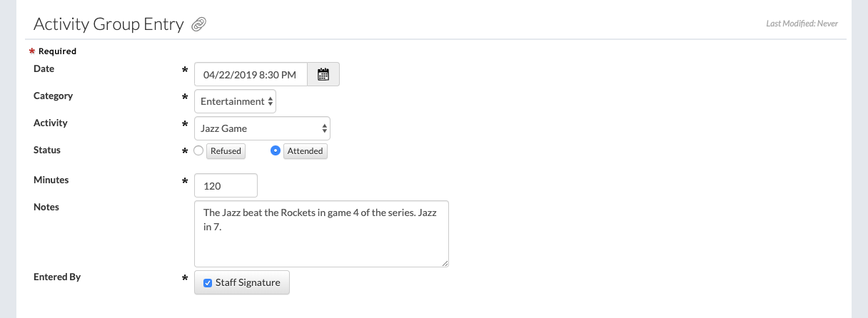Open the Activity dropdown showing Jazz Game
Image resolution: width=868 pixels, height=318 pixels.
pyautogui.click(x=262, y=128)
